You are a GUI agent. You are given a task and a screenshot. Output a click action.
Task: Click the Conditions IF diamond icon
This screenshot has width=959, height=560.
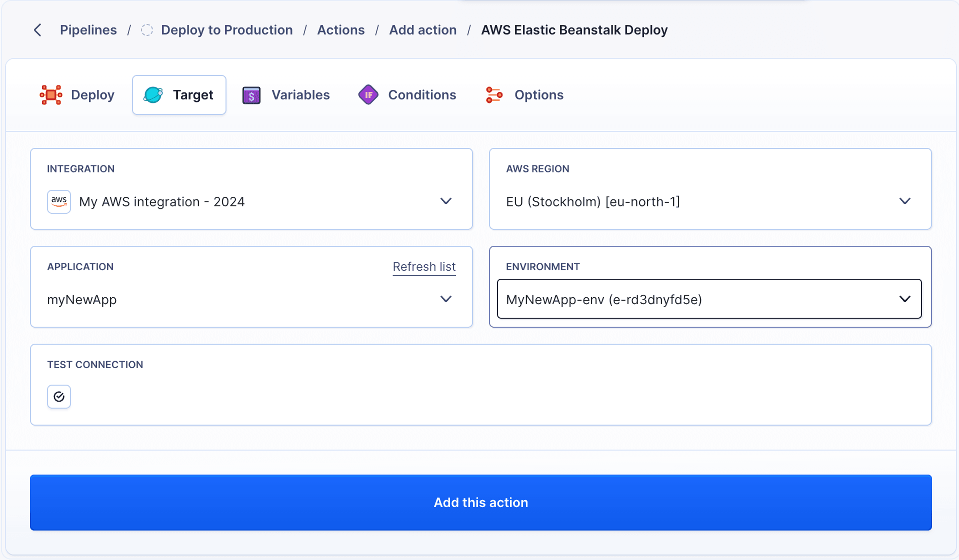(368, 95)
